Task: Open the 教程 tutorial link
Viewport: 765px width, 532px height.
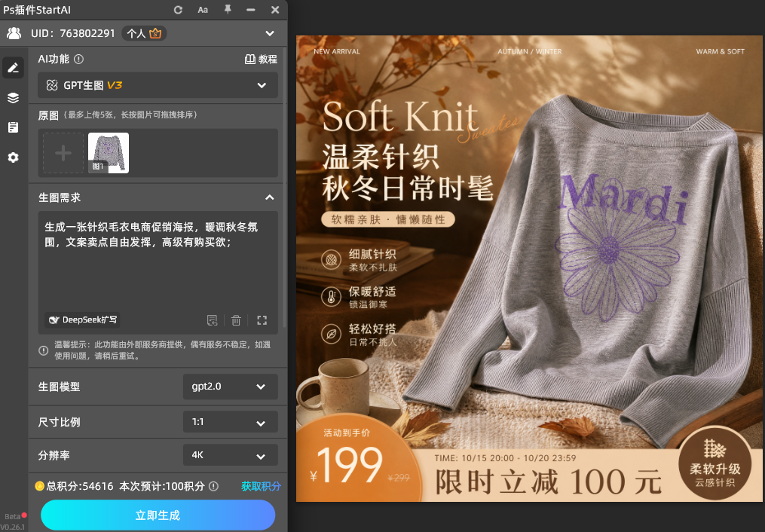Action: (x=261, y=59)
